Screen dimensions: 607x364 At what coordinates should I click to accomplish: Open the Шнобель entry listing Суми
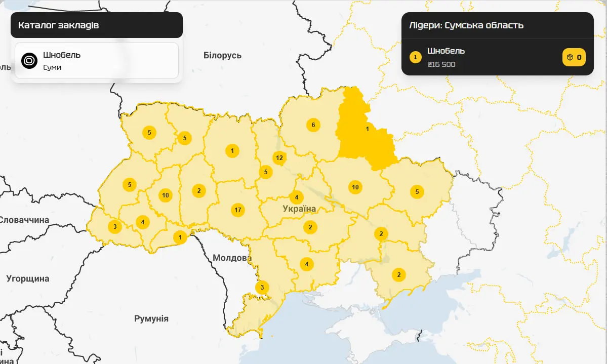96,60
